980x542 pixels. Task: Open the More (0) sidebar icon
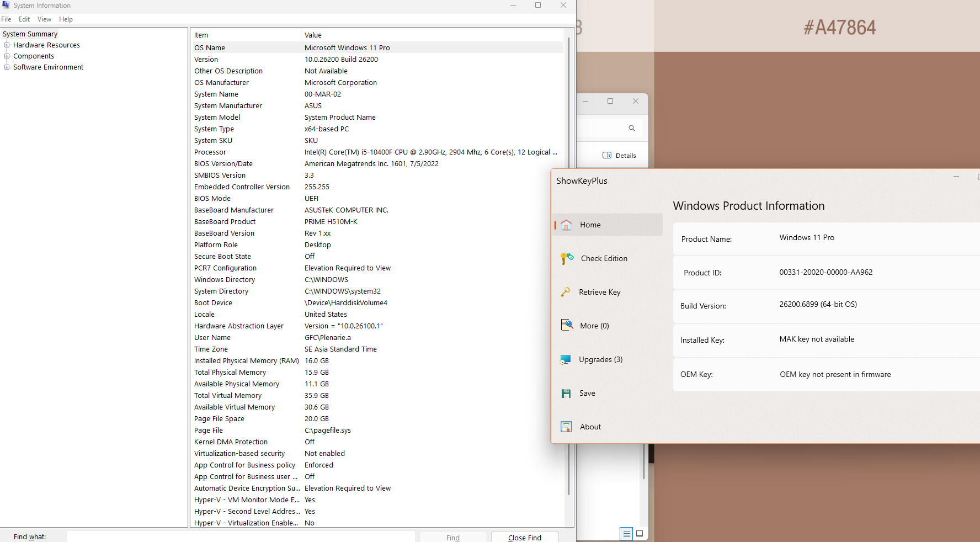567,326
